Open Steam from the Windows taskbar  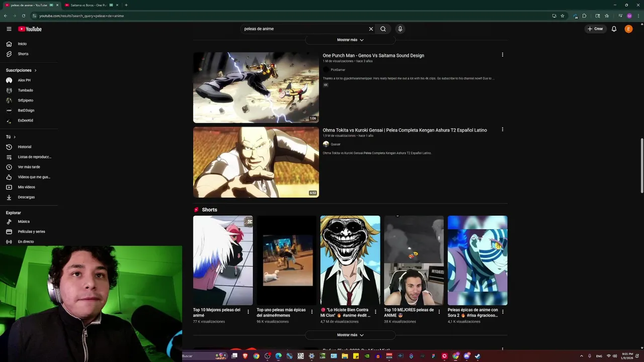[x=477, y=356]
